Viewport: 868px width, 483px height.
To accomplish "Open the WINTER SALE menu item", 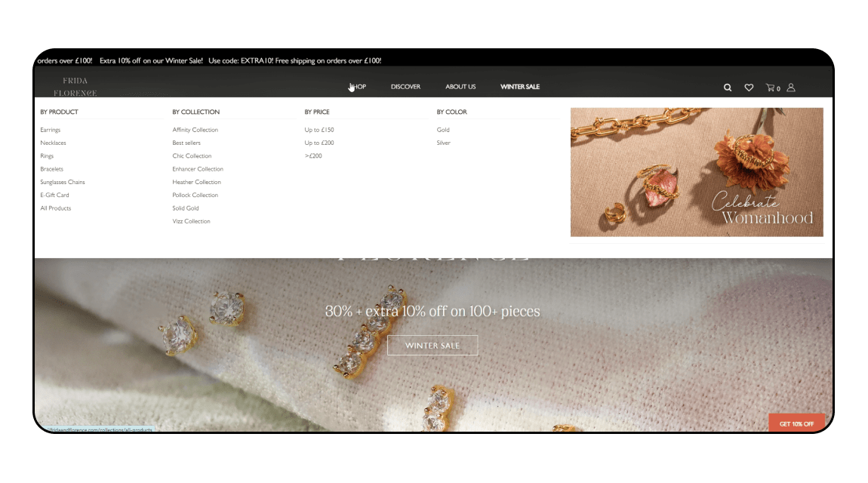I will point(520,87).
